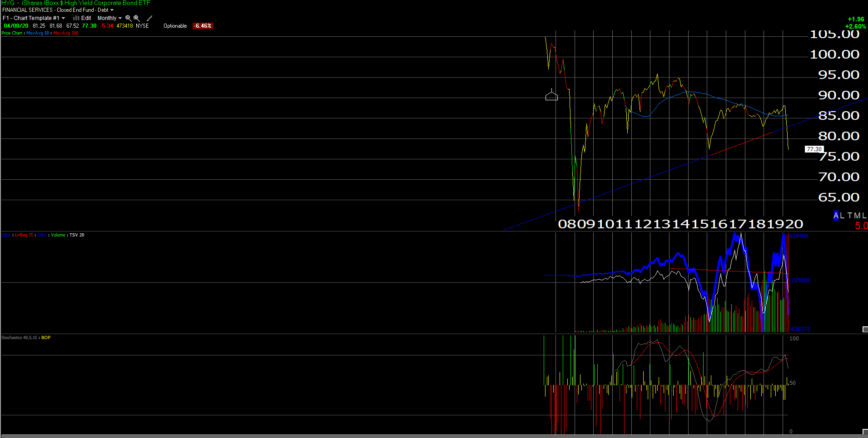Click the 100 level on the stochastics scale
The width and height of the screenshot is (868, 438).
pos(794,339)
